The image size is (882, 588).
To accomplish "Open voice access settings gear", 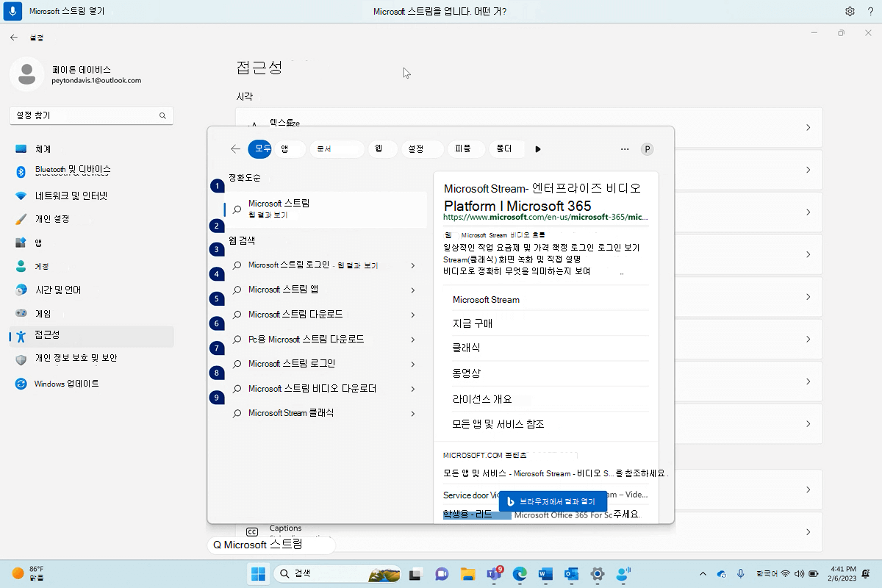I will click(850, 11).
